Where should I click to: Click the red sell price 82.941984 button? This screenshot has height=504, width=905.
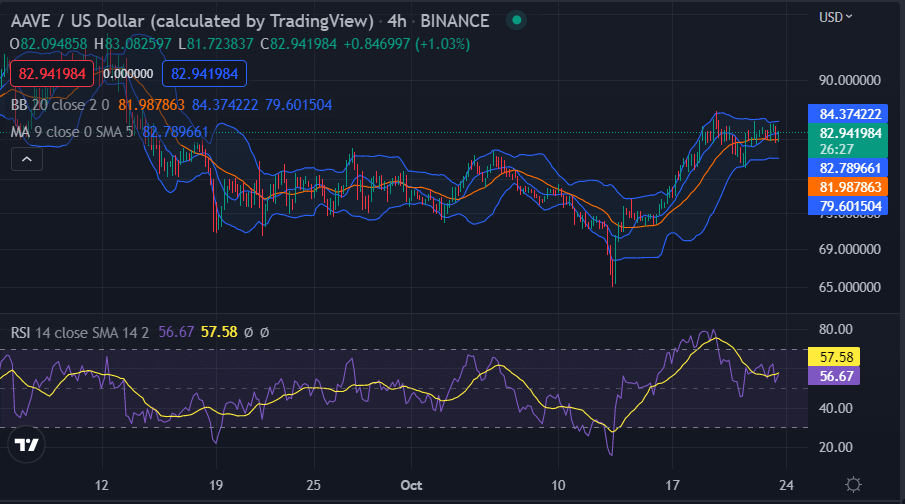click(52, 74)
